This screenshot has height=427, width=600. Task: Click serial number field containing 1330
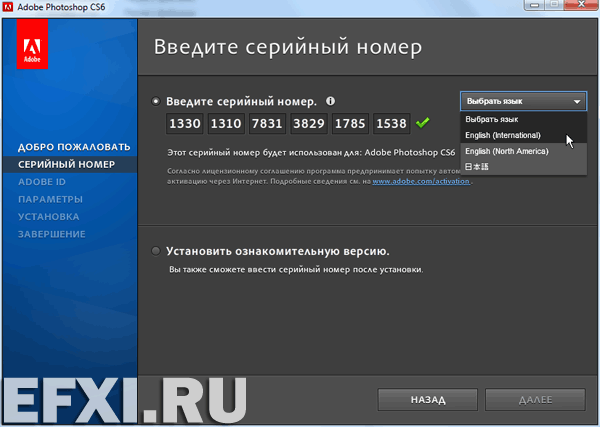184,124
